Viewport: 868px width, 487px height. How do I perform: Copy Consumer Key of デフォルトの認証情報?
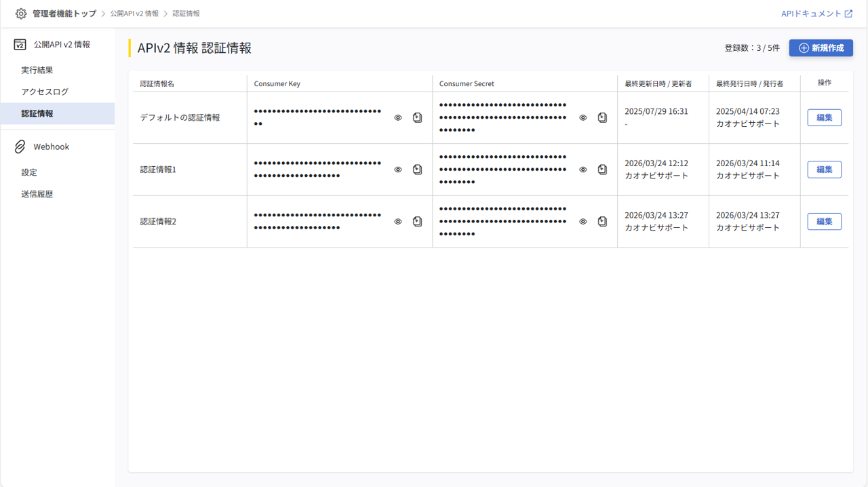point(417,118)
